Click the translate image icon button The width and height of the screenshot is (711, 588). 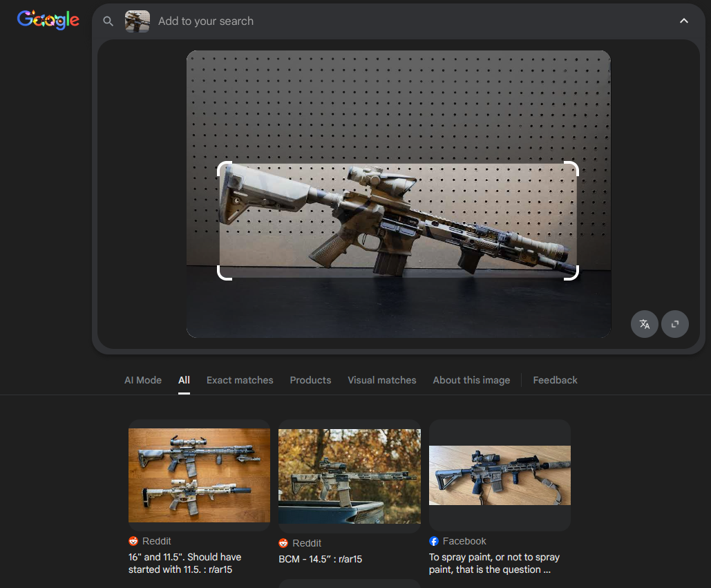tap(645, 323)
